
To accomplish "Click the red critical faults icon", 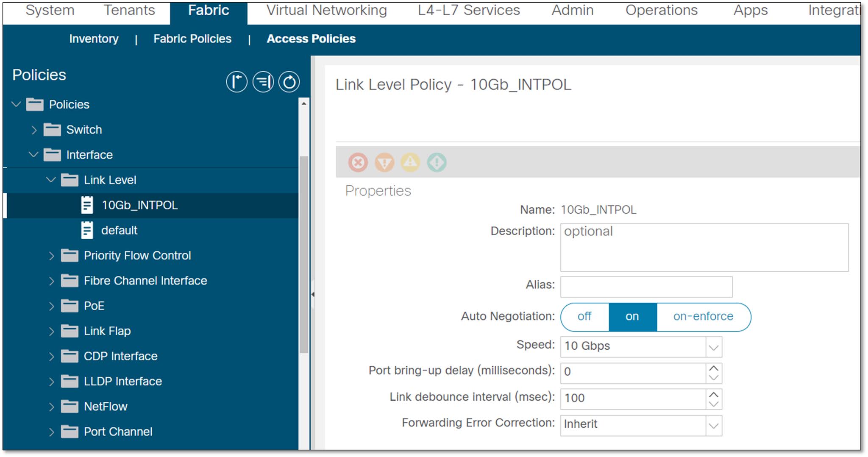I will 358,162.
